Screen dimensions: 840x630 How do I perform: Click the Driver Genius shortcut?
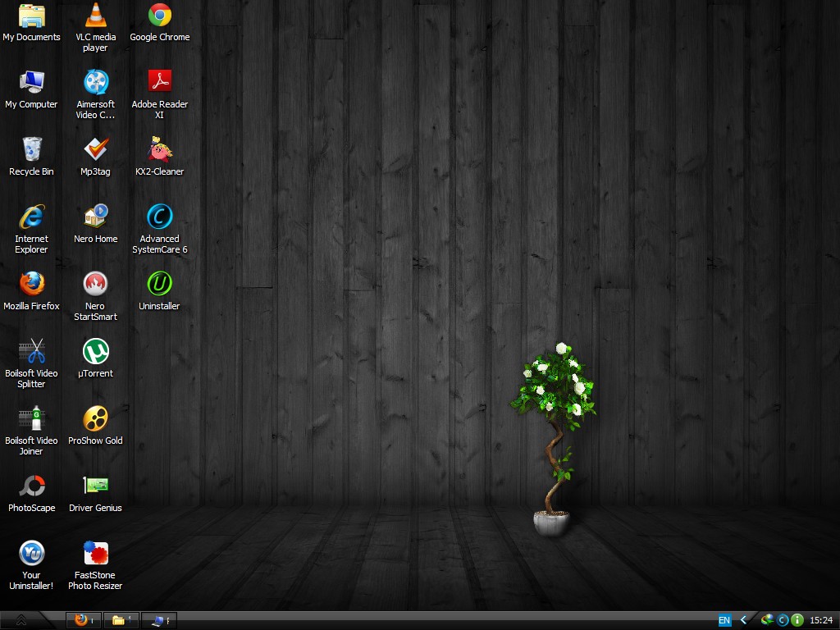(x=95, y=486)
